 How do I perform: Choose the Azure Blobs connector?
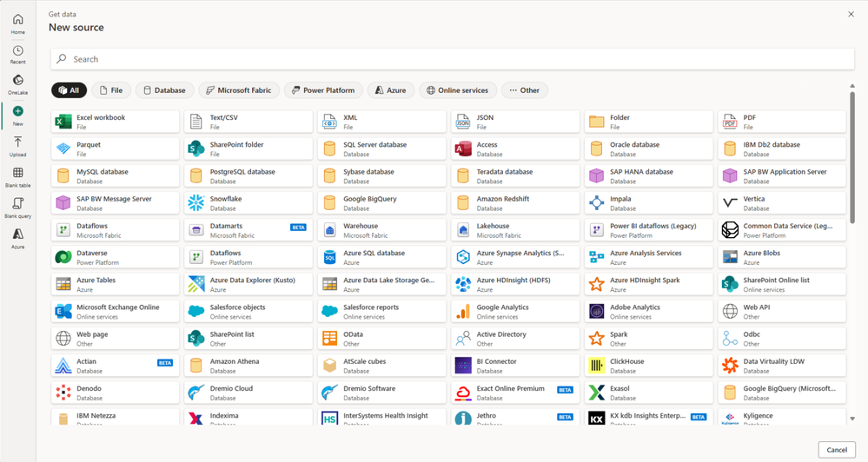click(782, 257)
